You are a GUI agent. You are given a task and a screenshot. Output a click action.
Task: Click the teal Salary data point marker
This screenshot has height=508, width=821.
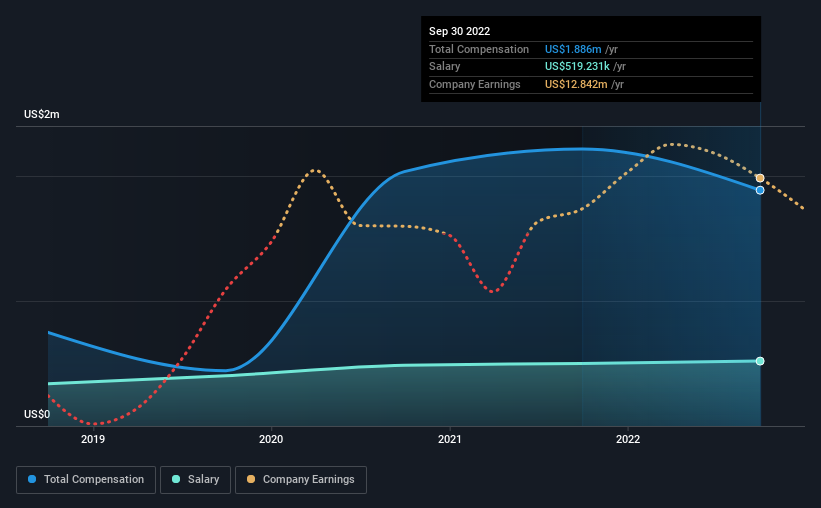tap(760, 361)
